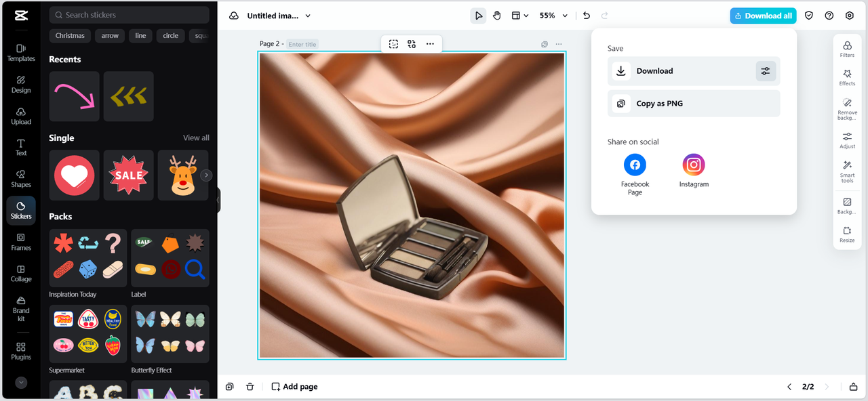
Task: Select the hand pan tool
Action: pos(497,16)
